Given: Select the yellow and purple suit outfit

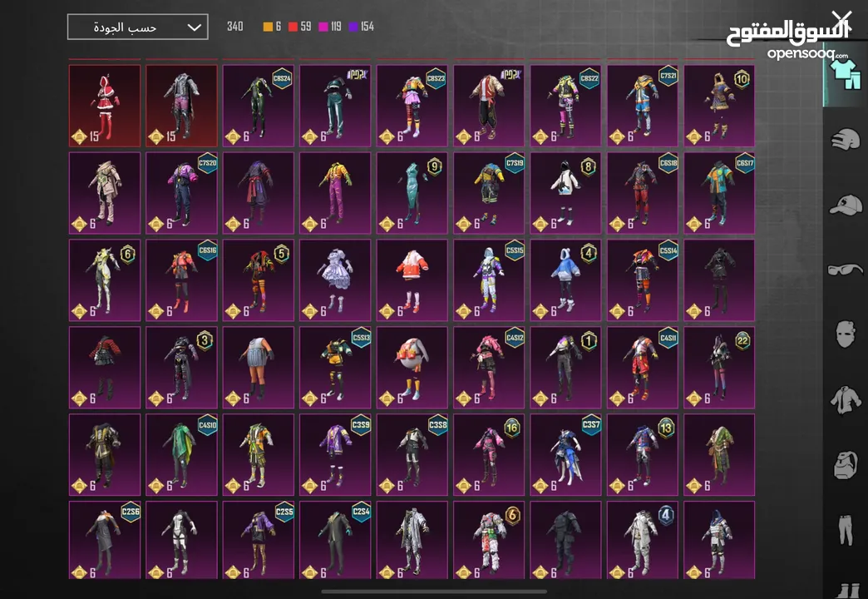Looking at the screenshot, I should [x=335, y=193].
